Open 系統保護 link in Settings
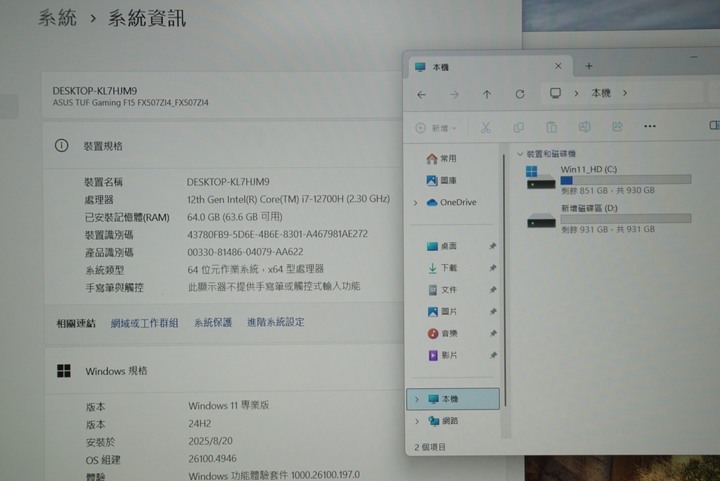 213,323
